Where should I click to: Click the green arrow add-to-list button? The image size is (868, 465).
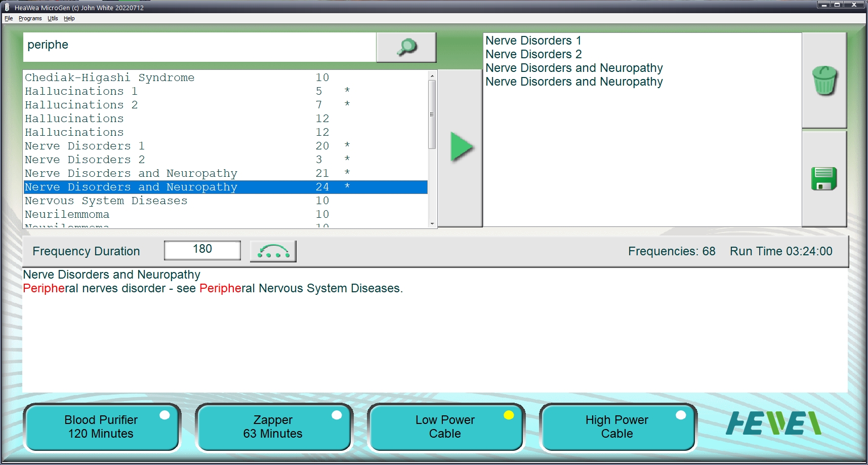coord(461,147)
